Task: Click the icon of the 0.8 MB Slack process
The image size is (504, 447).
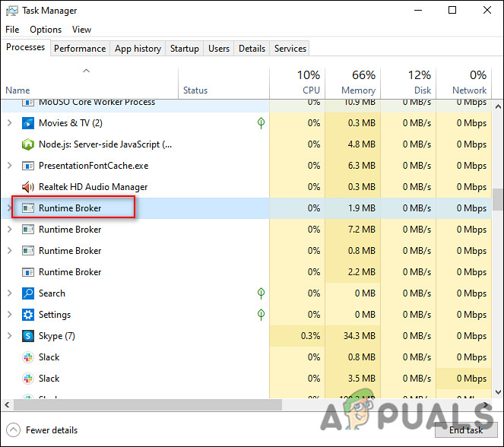Action: [28, 357]
